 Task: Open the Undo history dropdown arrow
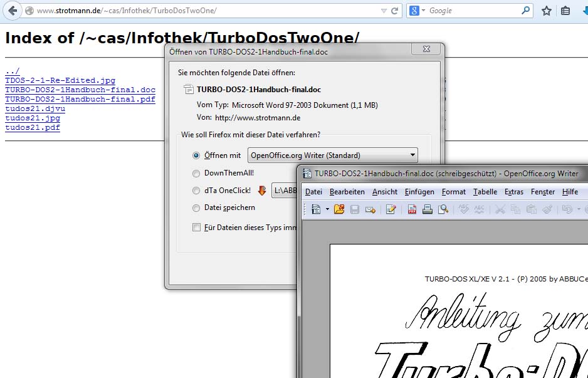[579, 209]
